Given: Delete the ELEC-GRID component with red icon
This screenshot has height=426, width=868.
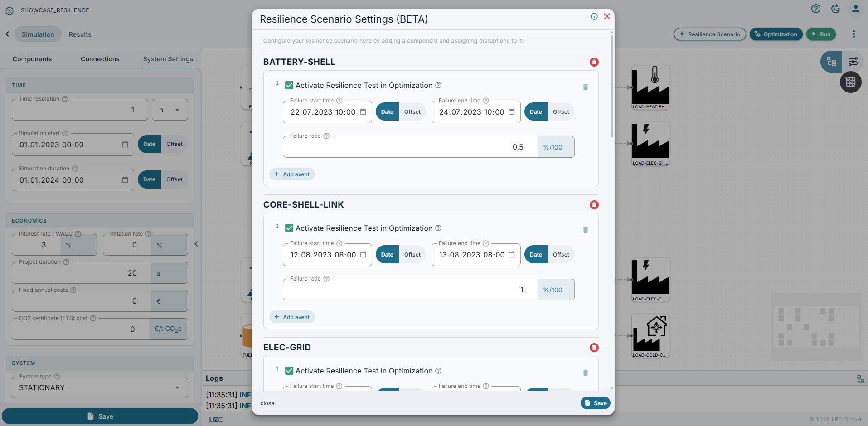Looking at the screenshot, I should (594, 348).
